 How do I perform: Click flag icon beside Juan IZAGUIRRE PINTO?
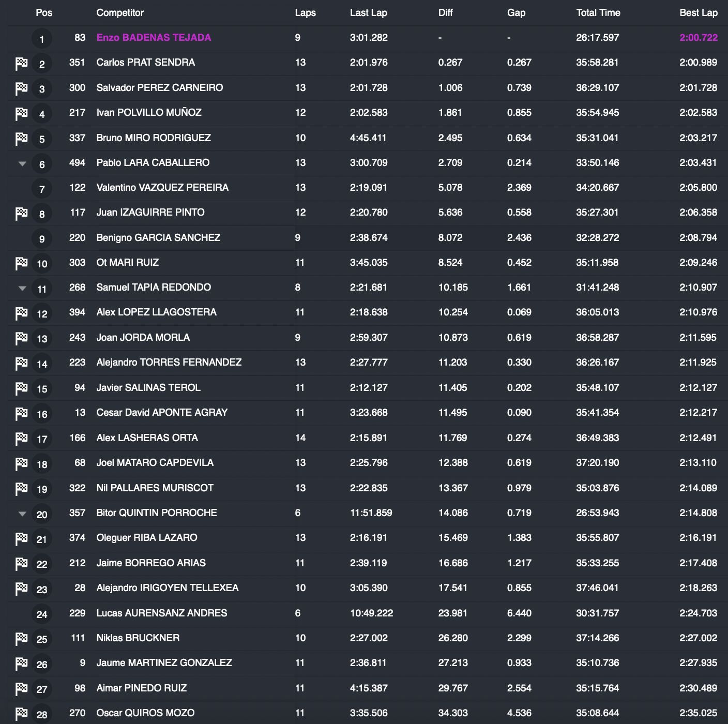[x=21, y=214]
